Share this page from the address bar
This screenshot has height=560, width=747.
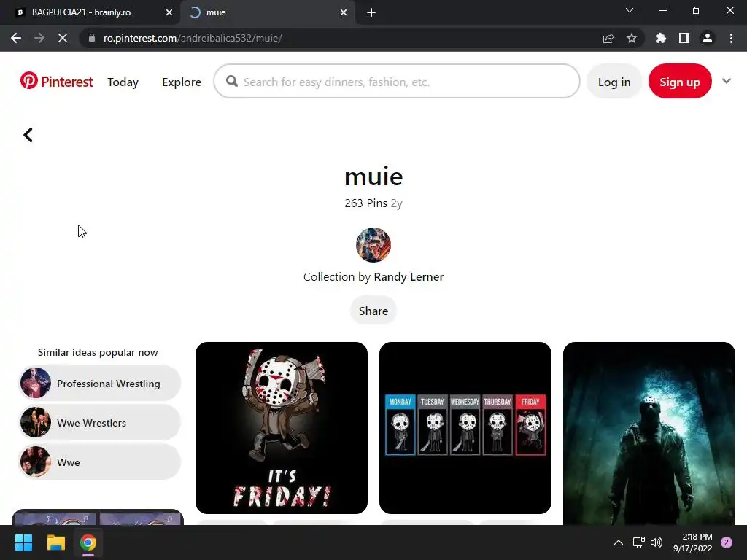[x=608, y=38]
